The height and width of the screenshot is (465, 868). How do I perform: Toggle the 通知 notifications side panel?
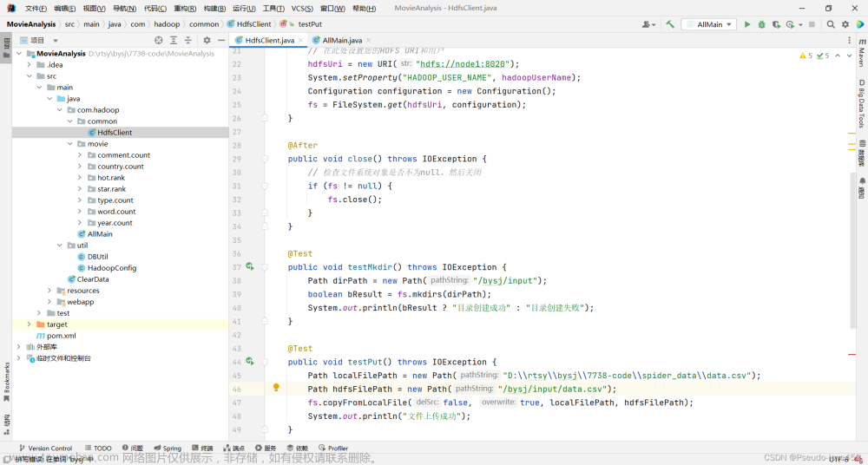862,188
